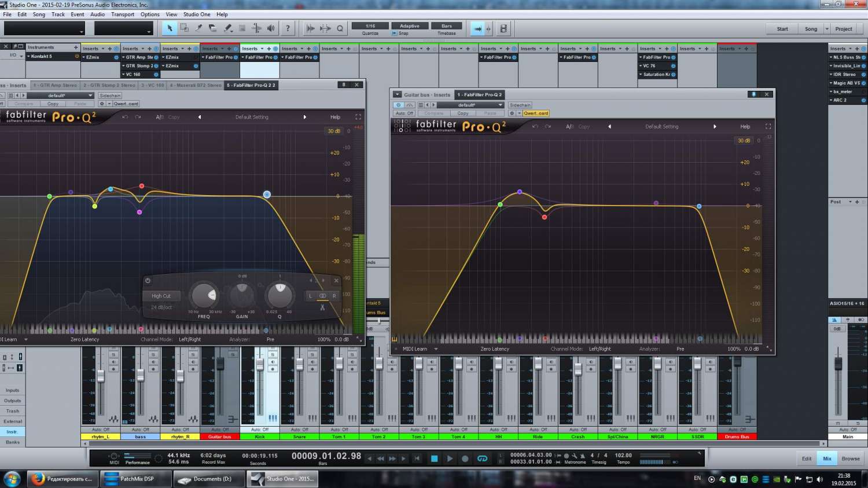Open the Studio One menu
Screen dimensions: 868x488
click(197, 14)
